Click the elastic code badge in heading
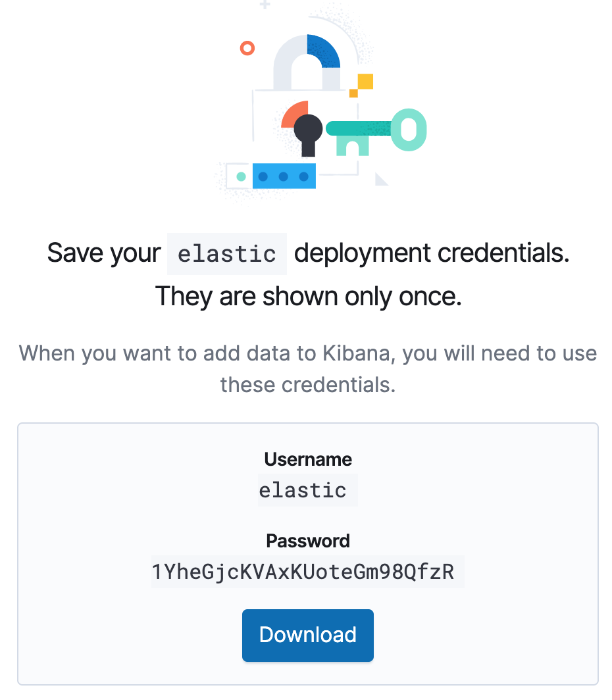Screen dimensions: 612x700 [x=227, y=254]
